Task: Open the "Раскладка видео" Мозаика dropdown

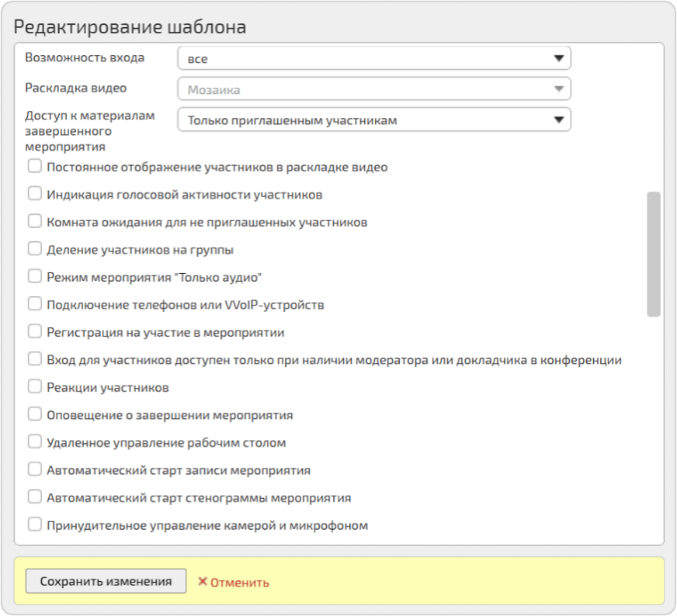Action: tap(373, 89)
